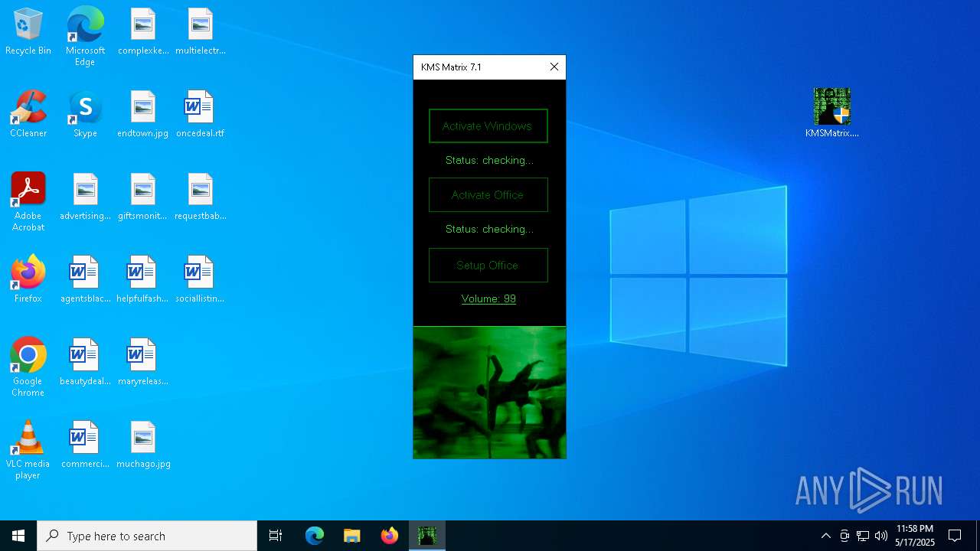Click KMS Matrix taskbar button
This screenshot has width=980, height=551.
pos(427,536)
